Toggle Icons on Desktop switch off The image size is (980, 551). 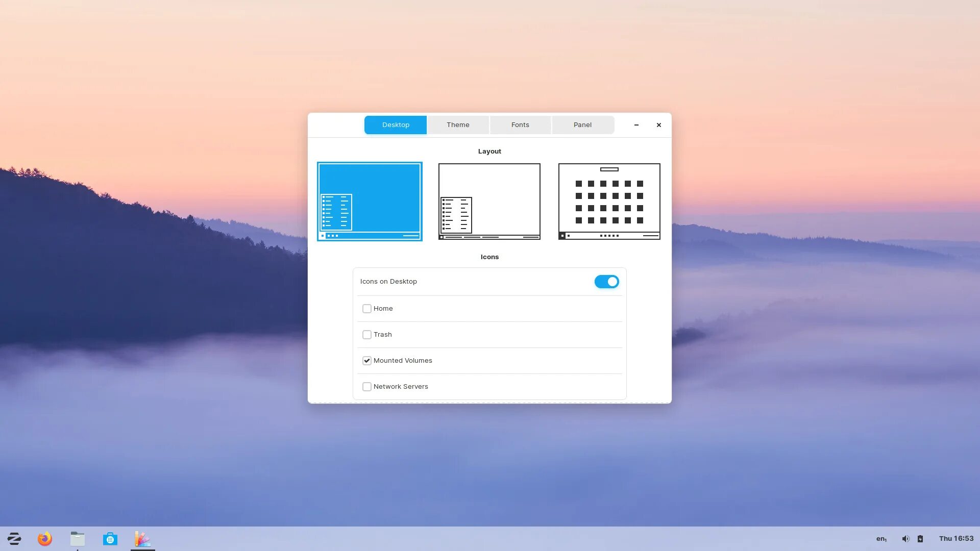coord(606,282)
